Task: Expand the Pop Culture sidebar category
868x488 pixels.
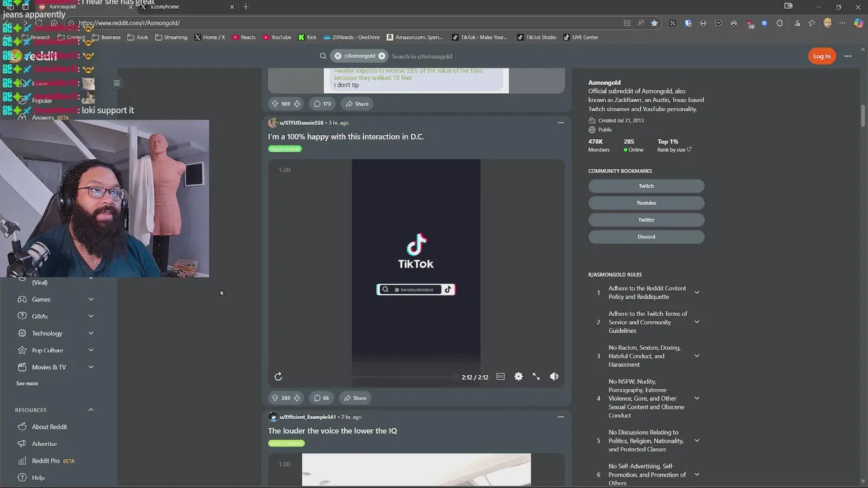Action: [91, 350]
